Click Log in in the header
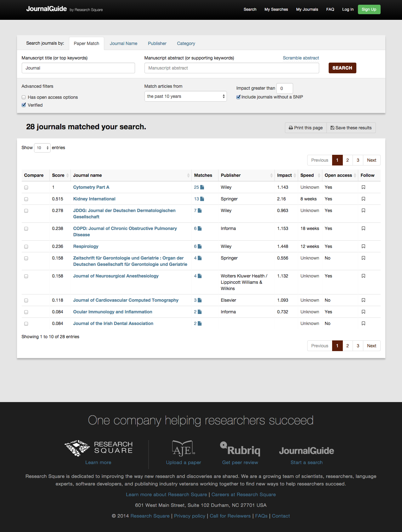402x532 pixels. [x=348, y=9]
